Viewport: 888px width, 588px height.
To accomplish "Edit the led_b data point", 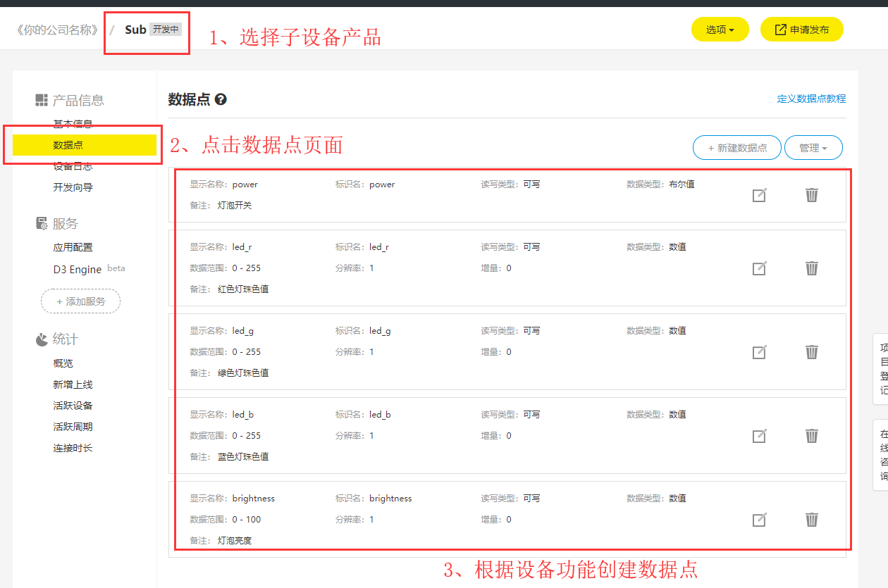I will pos(759,436).
